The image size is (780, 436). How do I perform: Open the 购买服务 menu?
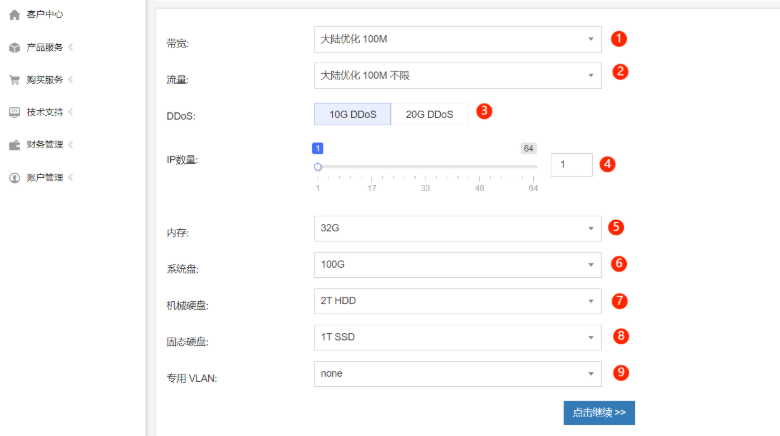point(45,80)
